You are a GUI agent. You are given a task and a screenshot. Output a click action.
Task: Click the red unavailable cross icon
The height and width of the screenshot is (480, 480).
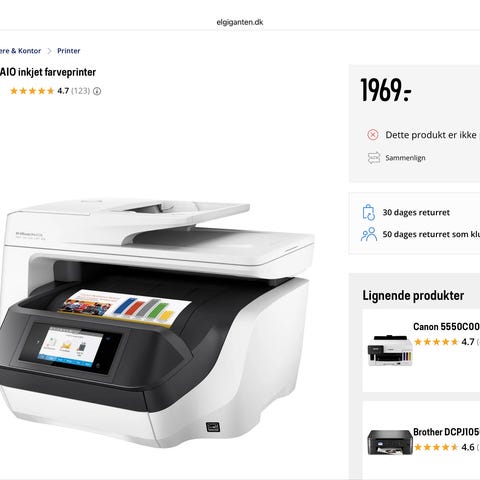pyautogui.click(x=373, y=135)
